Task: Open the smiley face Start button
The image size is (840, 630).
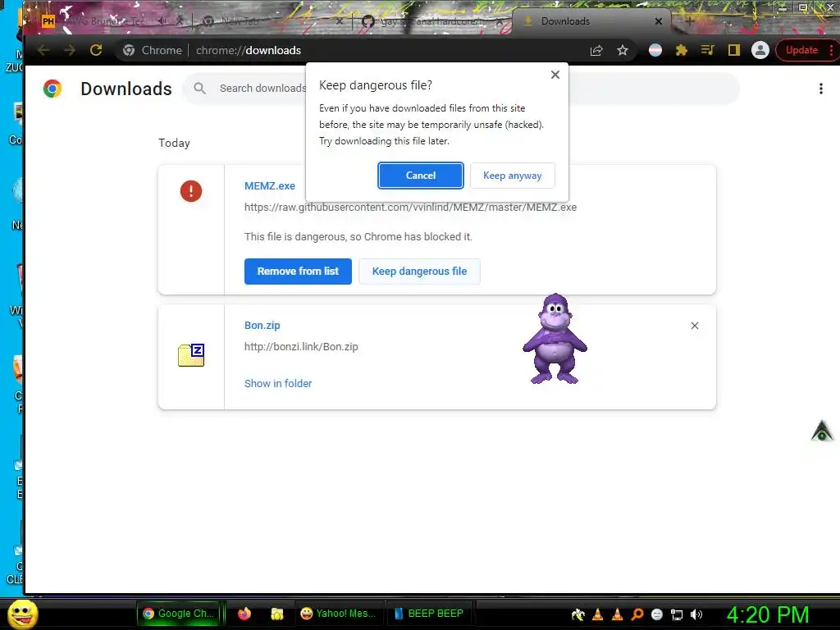Action: pyautogui.click(x=23, y=614)
